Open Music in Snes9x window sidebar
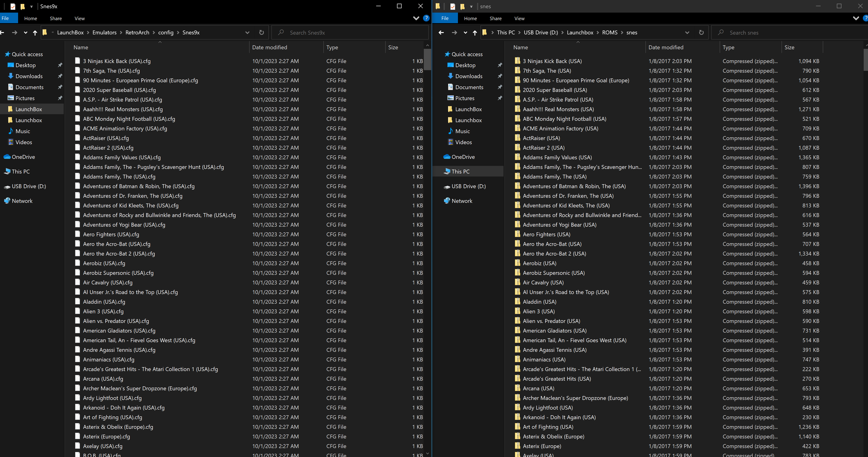 click(x=23, y=131)
